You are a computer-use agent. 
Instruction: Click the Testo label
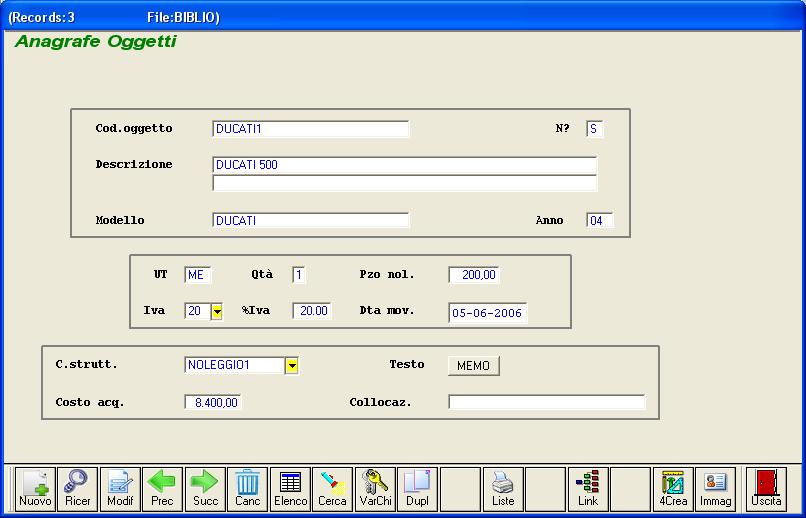click(407, 364)
